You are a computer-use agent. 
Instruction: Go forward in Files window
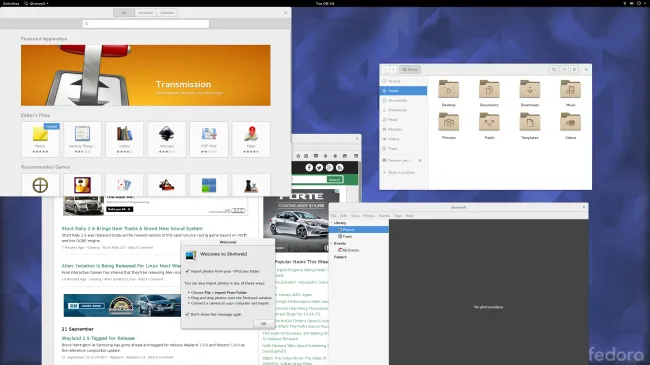click(393, 70)
